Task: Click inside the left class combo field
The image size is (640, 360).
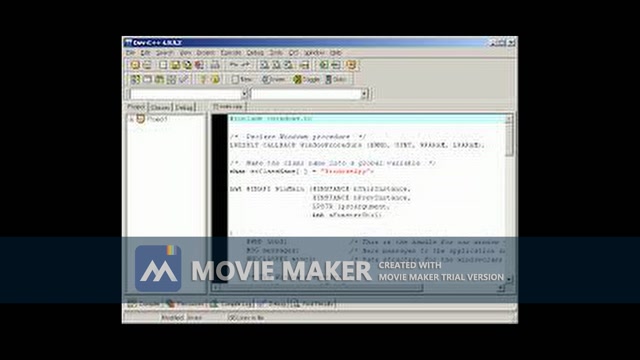Action: 186,94
